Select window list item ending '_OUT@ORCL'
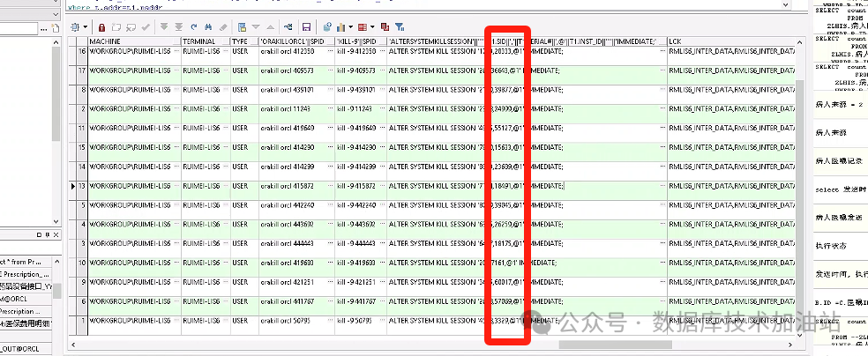 26,349
